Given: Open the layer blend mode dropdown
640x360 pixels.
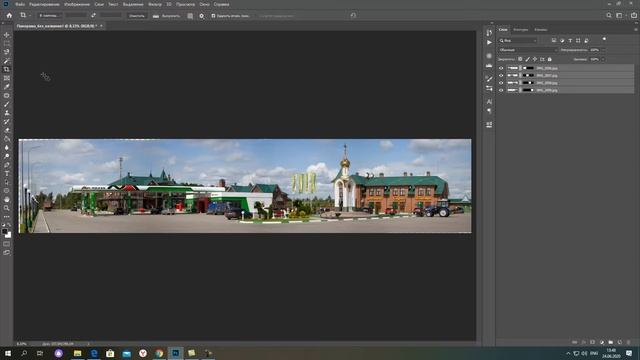Looking at the screenshot, I should pyautogui.click(x=527, y=50).
